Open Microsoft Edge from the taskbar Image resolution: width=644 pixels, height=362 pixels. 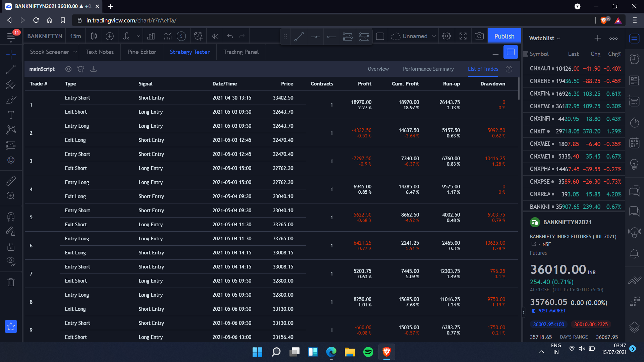point(331,352)
